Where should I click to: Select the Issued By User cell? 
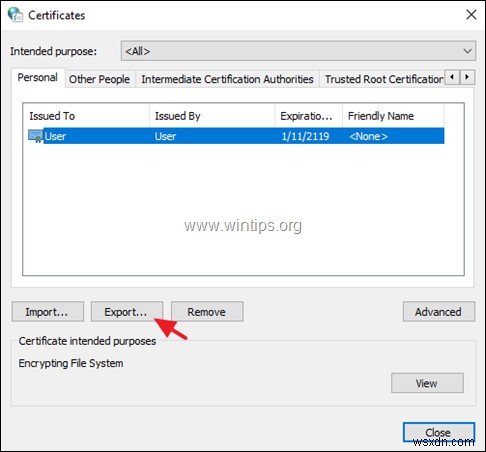tap(165, 136)
